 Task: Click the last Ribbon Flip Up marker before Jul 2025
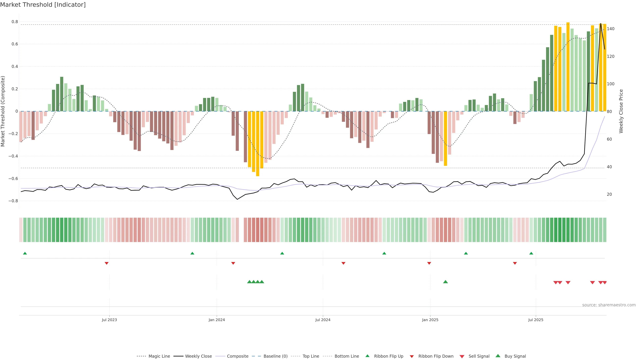[x=531, y=253]
